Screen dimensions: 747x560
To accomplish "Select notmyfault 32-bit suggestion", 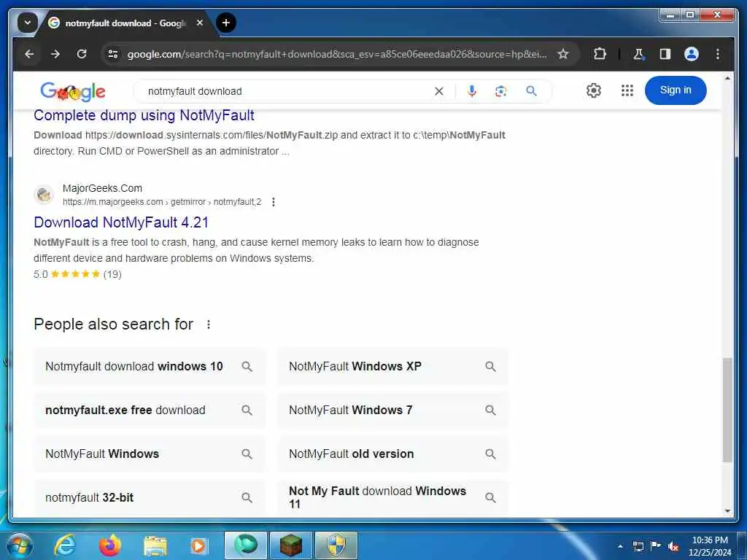I will click(150, 497).
